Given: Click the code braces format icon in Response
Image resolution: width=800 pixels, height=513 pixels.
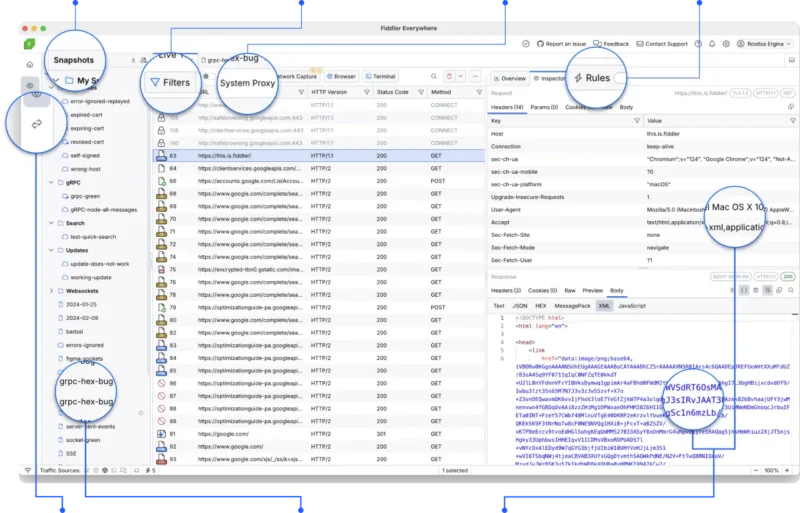Looking at the screenshot, I should tap(744, 290).
